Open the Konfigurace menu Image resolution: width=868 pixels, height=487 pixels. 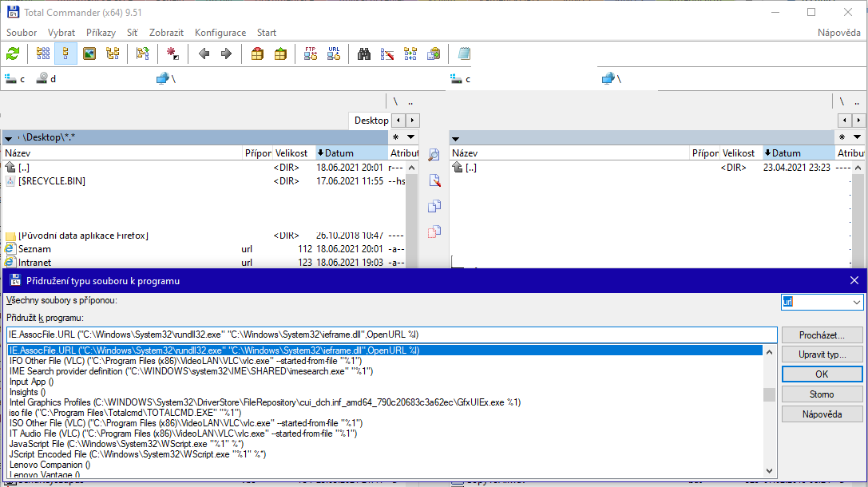(x=220, y=33)
